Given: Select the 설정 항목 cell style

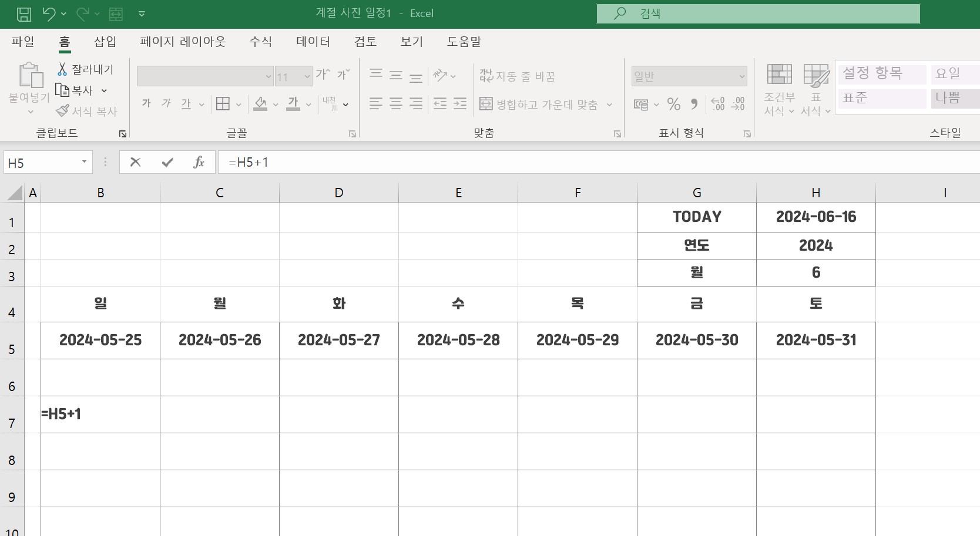Looking at the screenshot, I should point(882,73).
